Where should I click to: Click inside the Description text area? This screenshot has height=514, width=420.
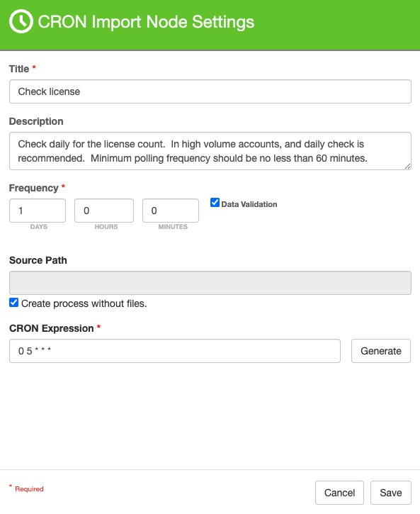point(210,151)
